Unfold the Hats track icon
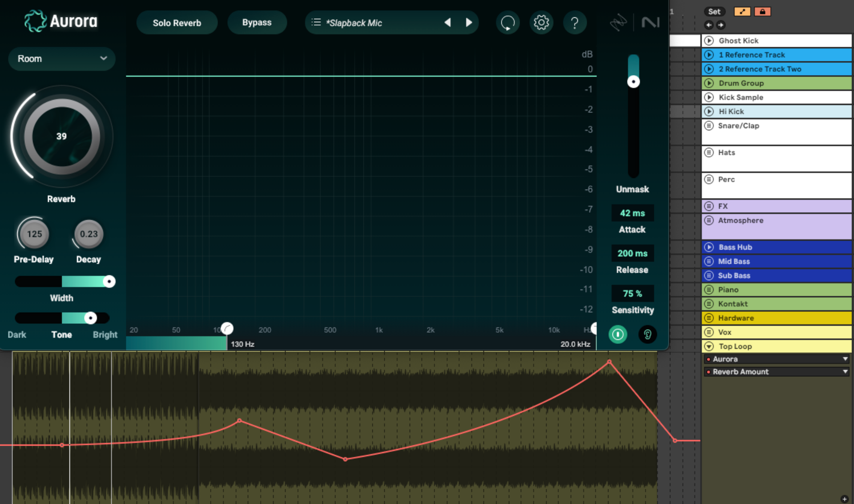 point(709,153)
